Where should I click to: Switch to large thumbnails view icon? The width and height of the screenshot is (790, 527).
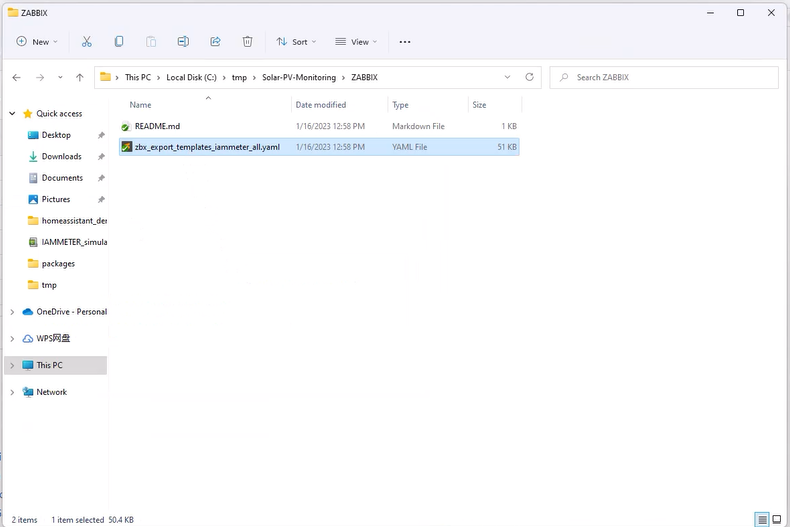click(x=777, y=519)
